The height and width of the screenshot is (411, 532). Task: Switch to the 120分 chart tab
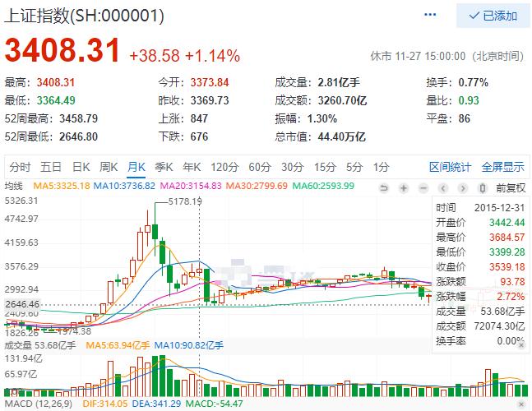point(224,167)
